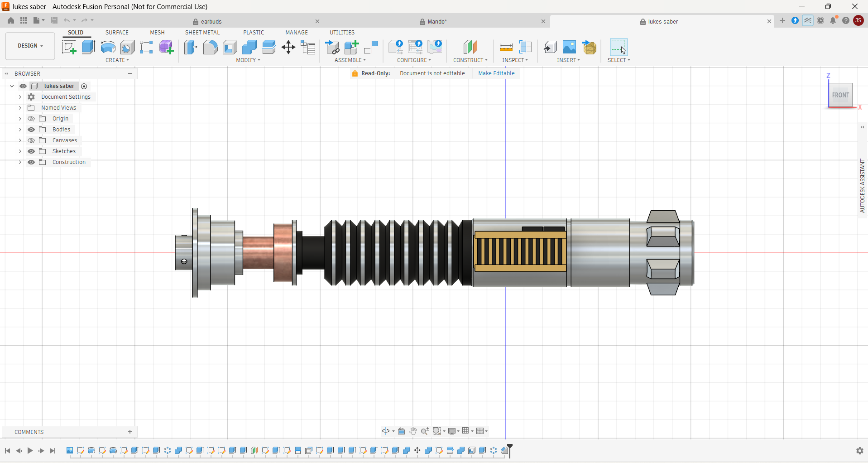Open the DESIGN workspace dropdown
868x463 pixels.
pos(30,46)
